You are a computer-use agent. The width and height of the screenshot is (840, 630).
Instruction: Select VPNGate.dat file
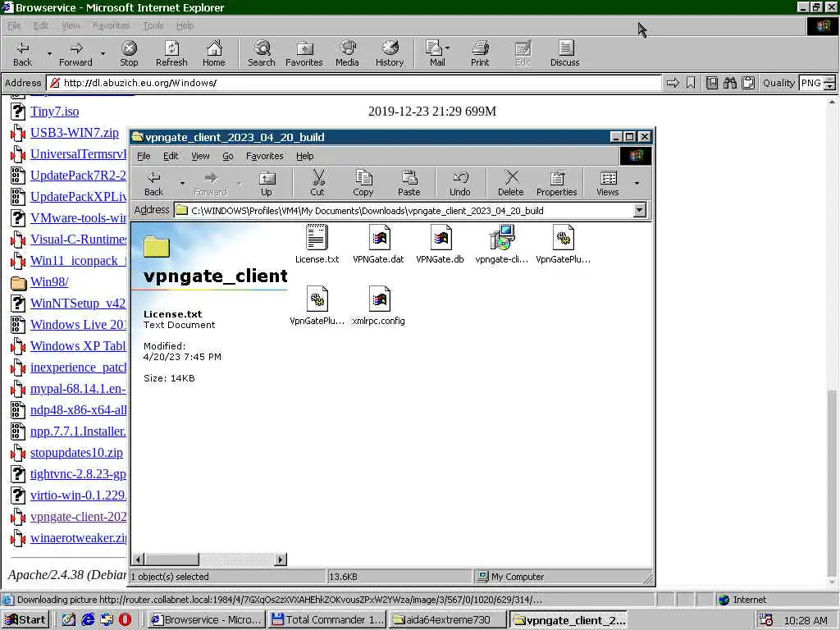coord(379,244)
